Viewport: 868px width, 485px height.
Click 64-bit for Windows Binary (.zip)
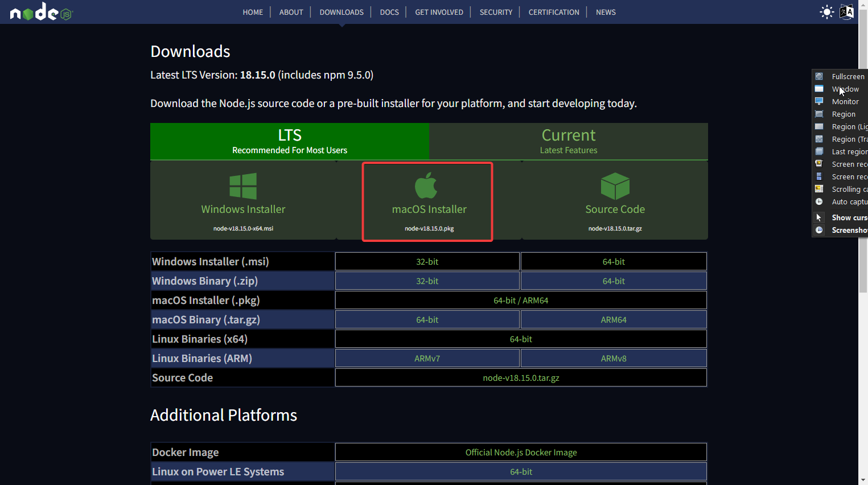(x=614, y=281)
